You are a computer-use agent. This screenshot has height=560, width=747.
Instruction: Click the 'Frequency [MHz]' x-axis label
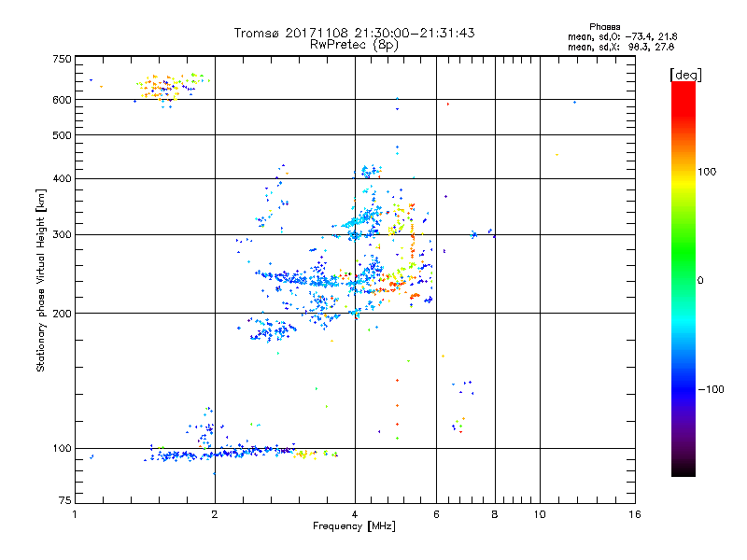coord(354,526)
